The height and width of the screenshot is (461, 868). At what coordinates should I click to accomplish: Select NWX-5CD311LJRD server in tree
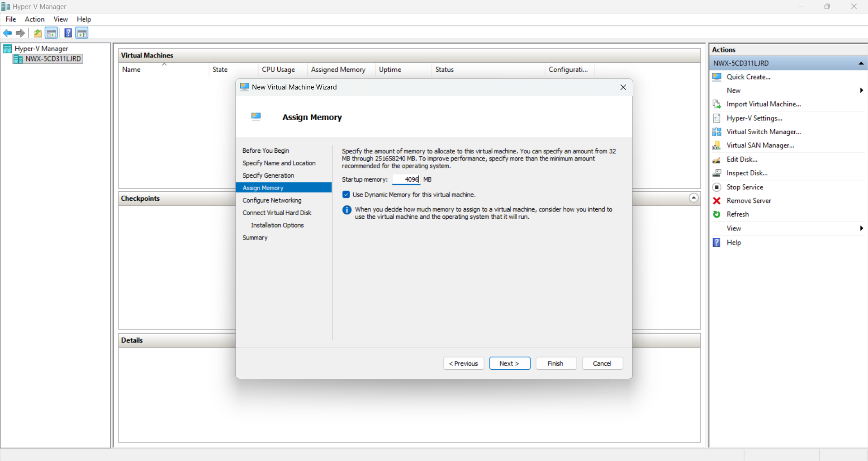tap(52, 59)
